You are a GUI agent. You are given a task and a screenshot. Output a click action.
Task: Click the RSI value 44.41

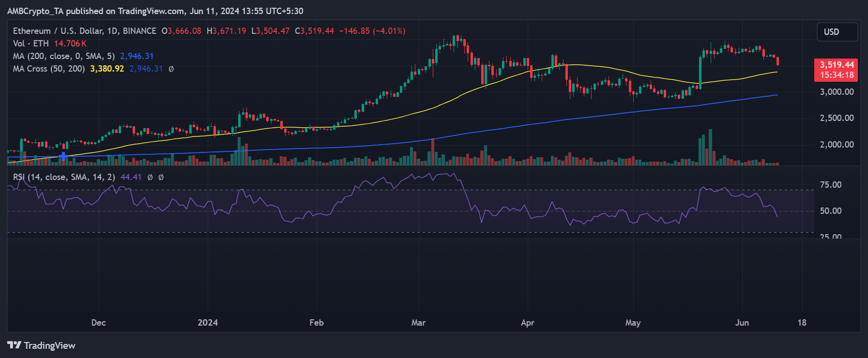(131, 177)
